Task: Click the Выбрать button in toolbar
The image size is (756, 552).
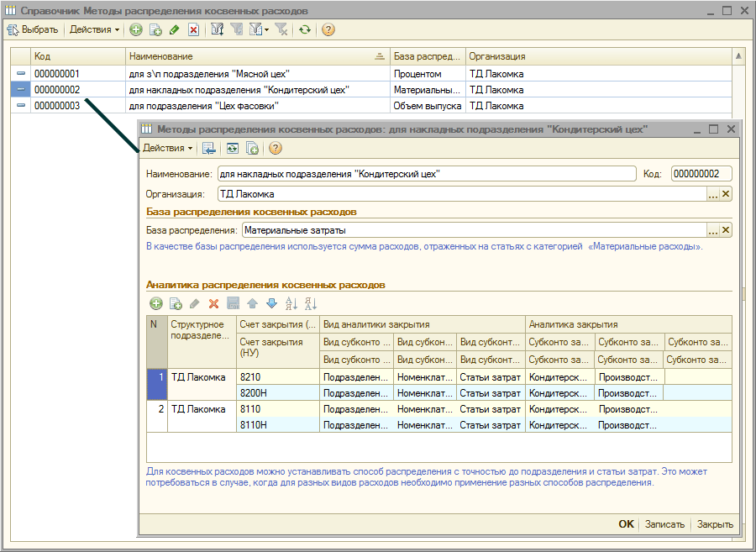Action: tap(33, 29)
